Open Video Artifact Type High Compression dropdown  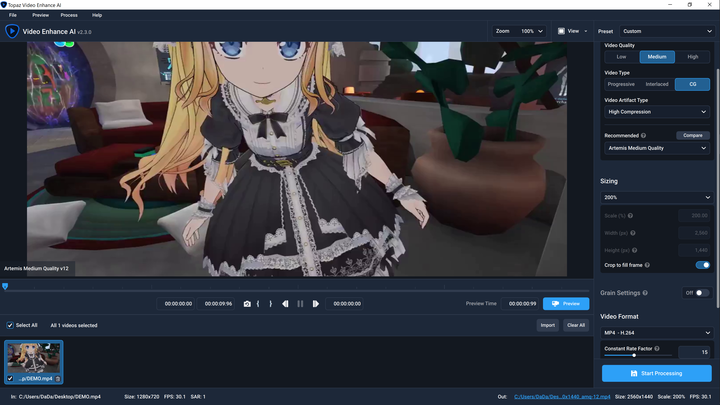657,112
